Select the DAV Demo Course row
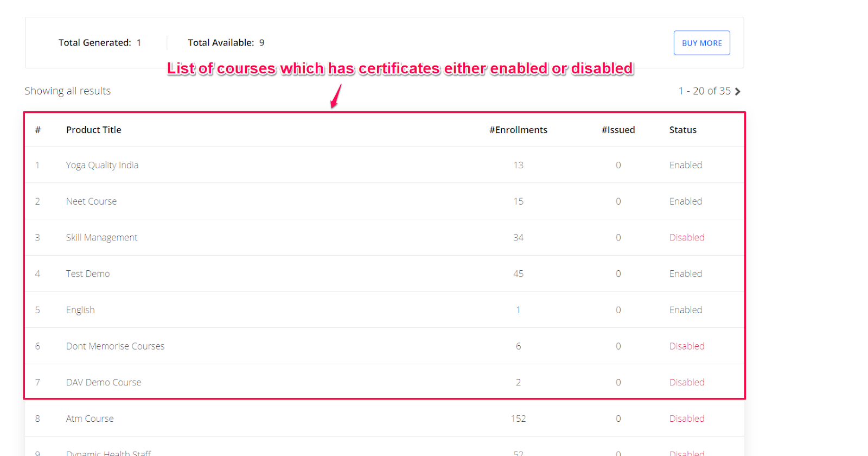This screenshot has width=868, height=456. coord(384,382)
